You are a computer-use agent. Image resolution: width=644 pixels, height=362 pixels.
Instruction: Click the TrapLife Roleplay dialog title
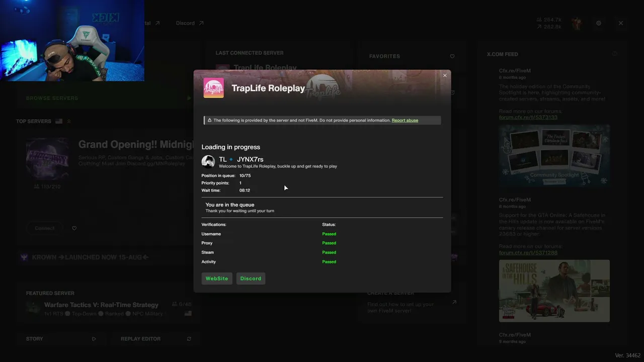[x=268, y=88]
